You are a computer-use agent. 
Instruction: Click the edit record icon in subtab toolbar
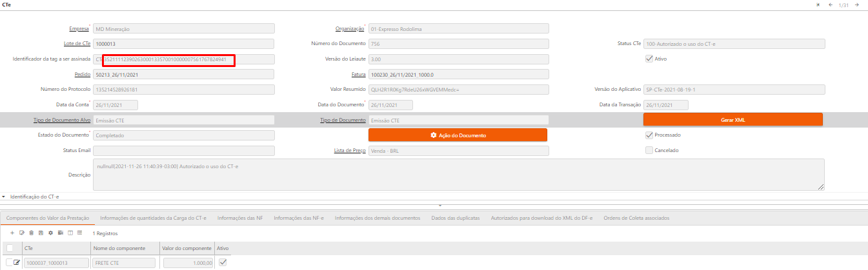pyautogui.click(x=22, y=233)
